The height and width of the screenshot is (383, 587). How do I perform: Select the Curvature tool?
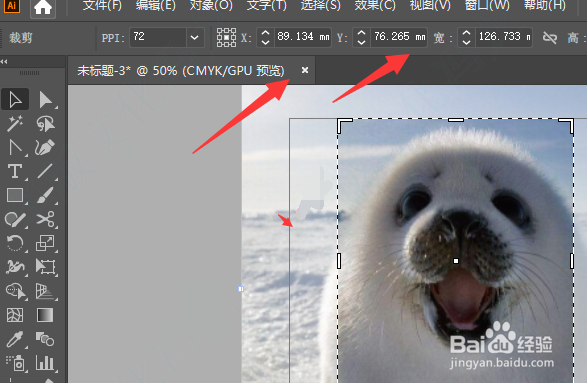[45, 148]
